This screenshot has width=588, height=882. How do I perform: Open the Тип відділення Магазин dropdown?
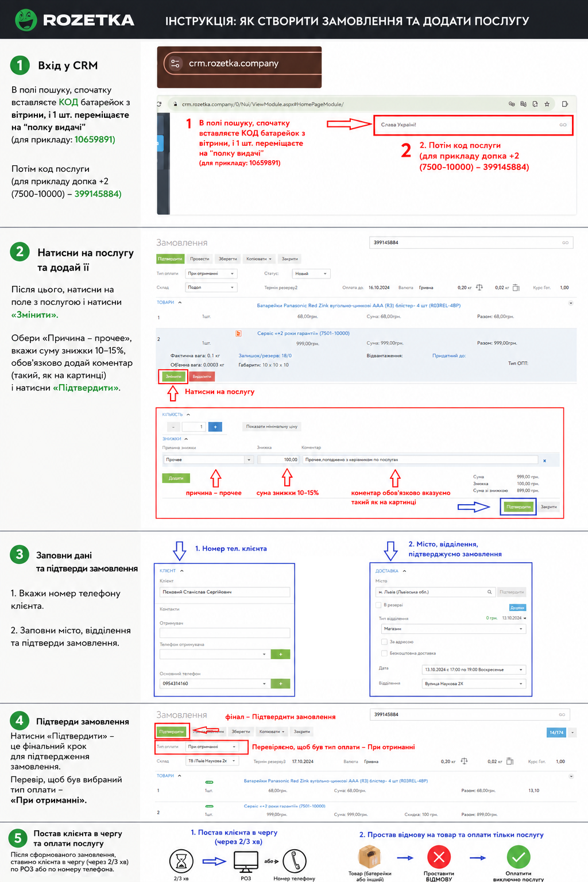[454, 629]
